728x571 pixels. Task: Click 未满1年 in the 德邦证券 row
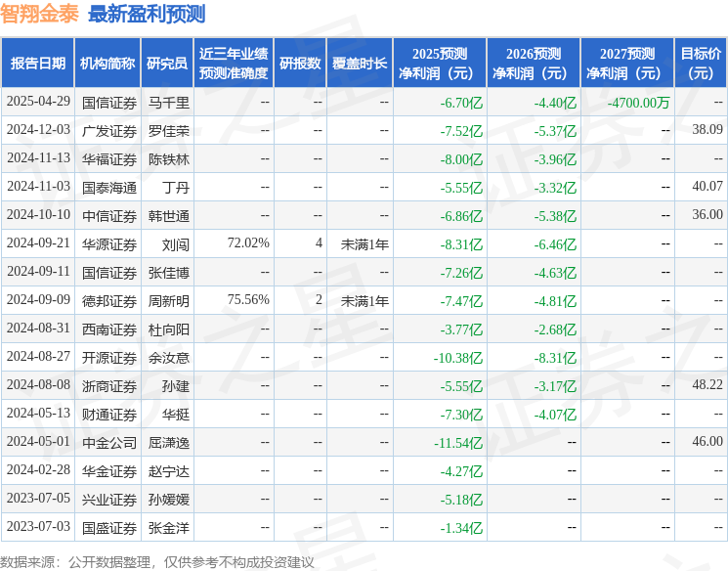click(x=364, y=300)
